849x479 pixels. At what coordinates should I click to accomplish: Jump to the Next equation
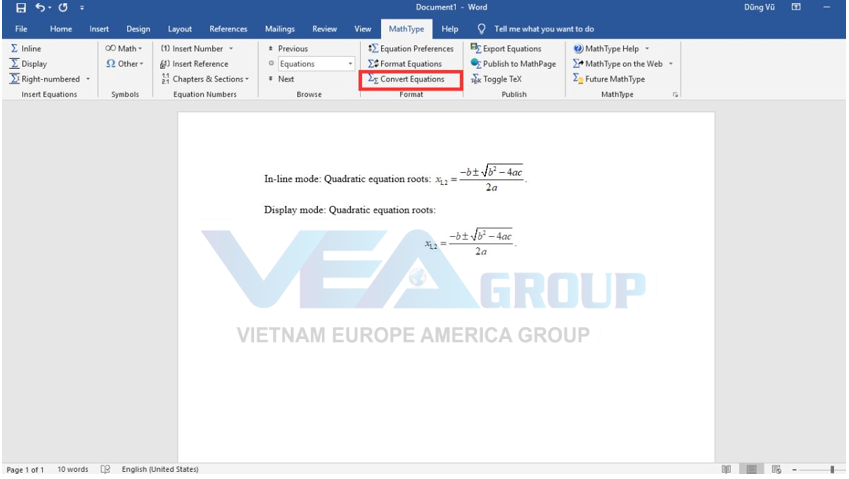(285, 79)
